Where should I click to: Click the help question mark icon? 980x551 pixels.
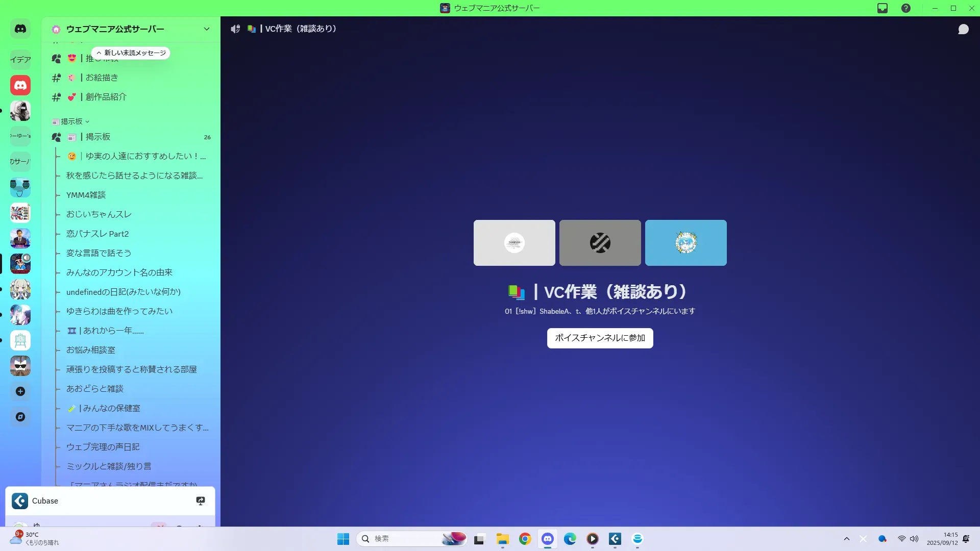[x=906, y=8]
